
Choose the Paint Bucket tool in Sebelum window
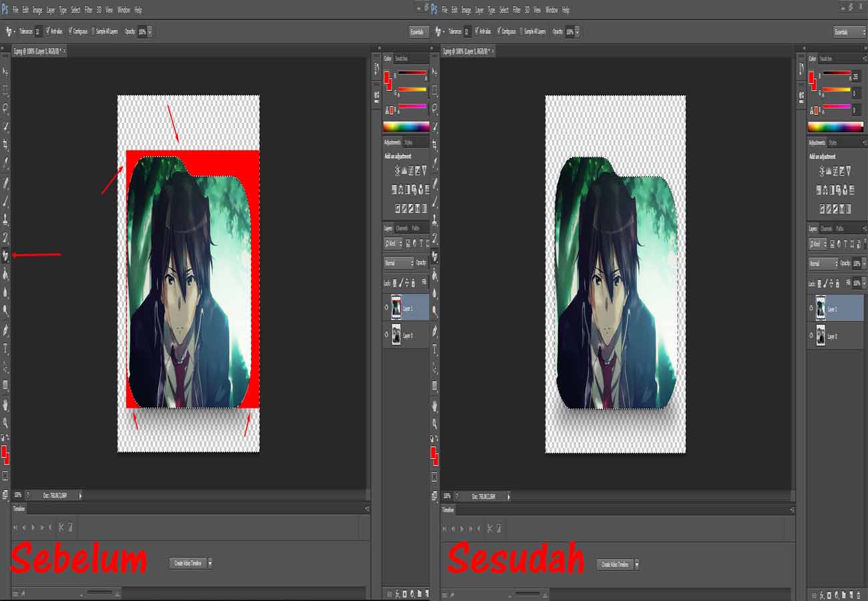(5, 274)
